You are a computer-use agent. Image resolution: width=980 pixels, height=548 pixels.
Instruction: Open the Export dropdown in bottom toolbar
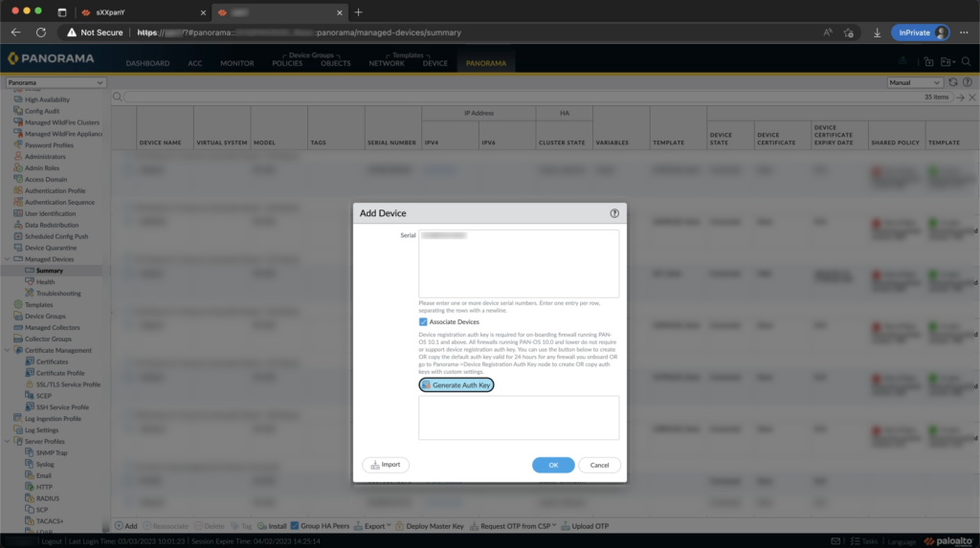coord(372,526)
